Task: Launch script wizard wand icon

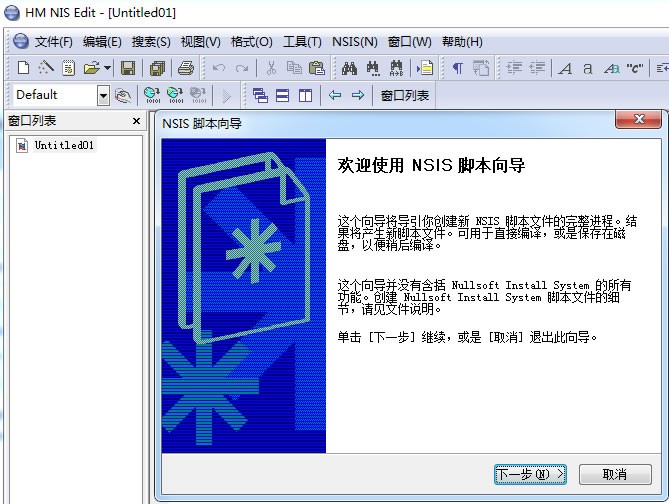Action: click(x=46, y=68)
